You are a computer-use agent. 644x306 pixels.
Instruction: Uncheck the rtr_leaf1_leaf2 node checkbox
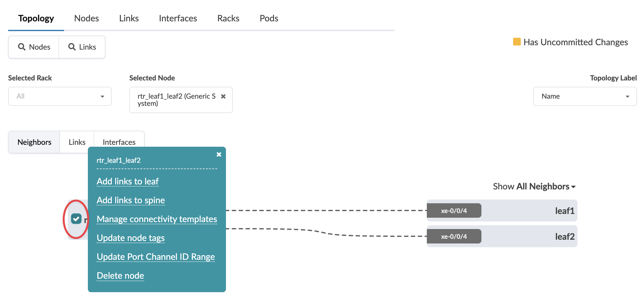pos(76,219)
